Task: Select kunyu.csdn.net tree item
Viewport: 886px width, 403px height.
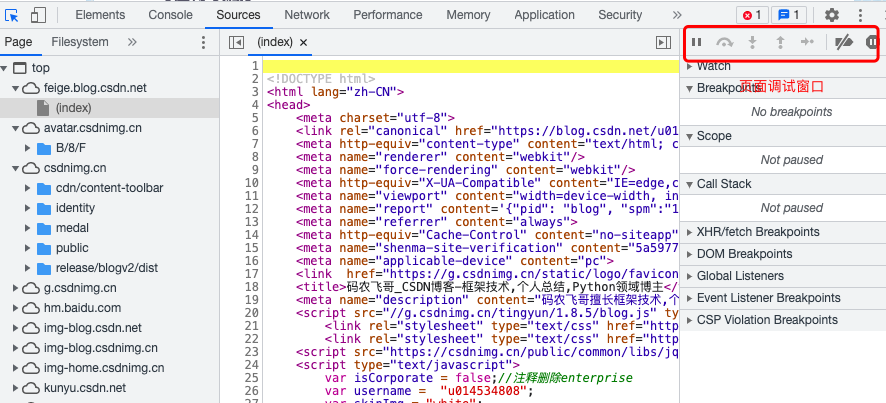Action: tap(85, 388)
